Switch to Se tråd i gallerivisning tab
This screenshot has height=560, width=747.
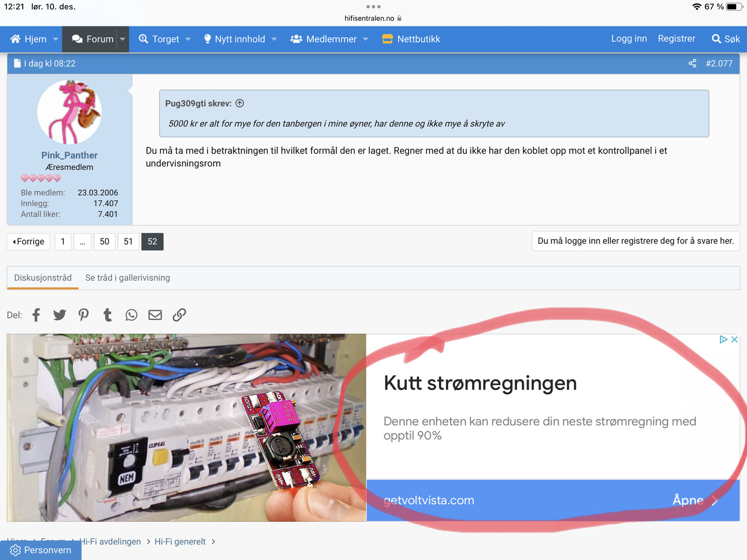128,278
